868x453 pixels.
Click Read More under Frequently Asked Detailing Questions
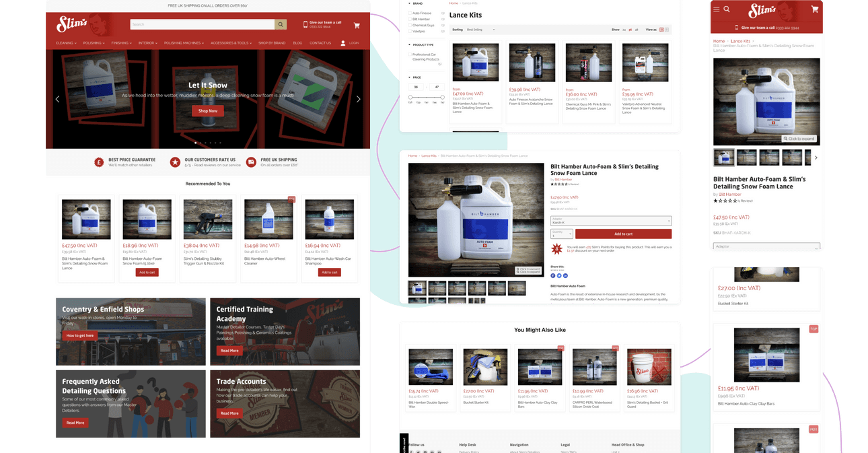(x=75, y=423)
